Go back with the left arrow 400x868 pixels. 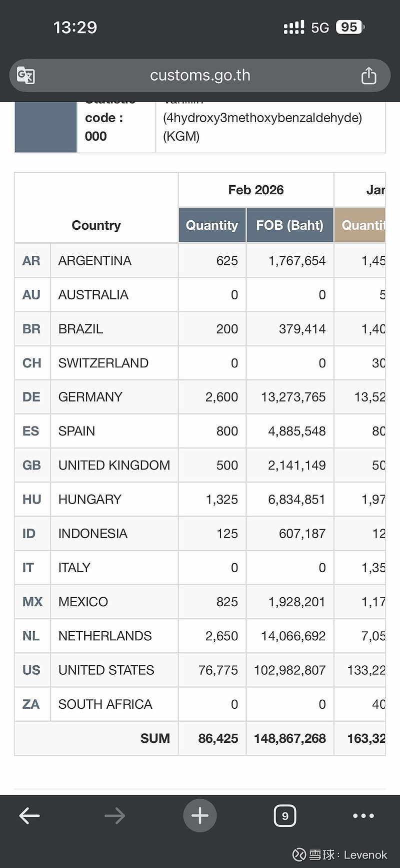pos(29,816)
